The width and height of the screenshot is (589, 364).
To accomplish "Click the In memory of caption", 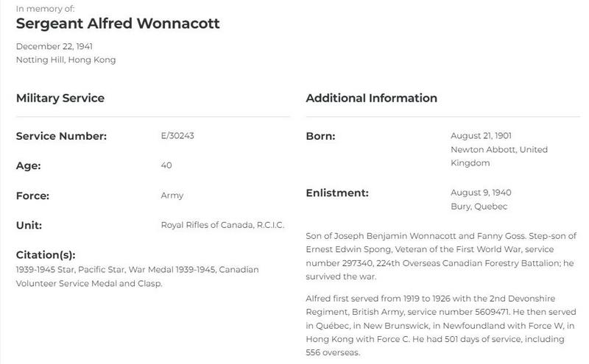I will (45, 9).
